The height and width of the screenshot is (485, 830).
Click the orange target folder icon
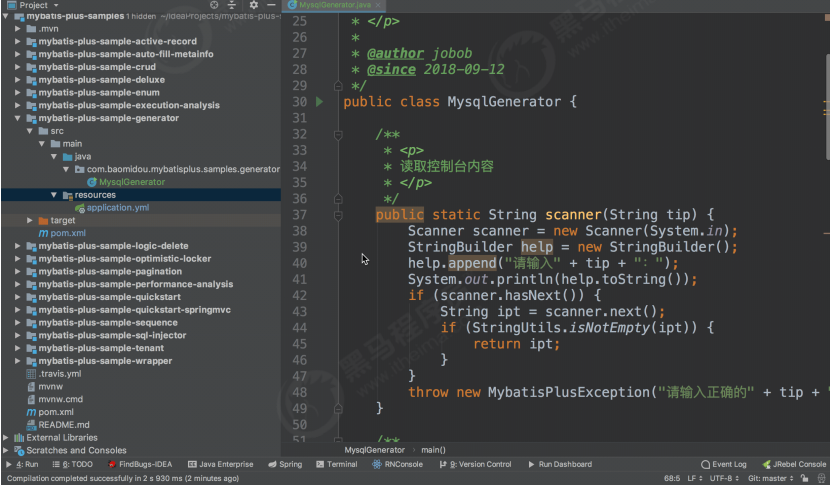43,220
